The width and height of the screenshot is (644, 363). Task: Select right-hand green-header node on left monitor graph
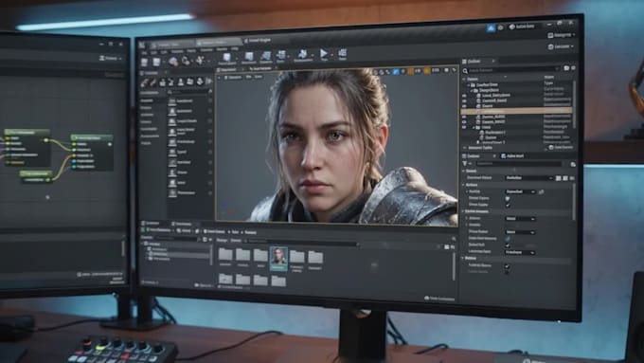(92, 152)
